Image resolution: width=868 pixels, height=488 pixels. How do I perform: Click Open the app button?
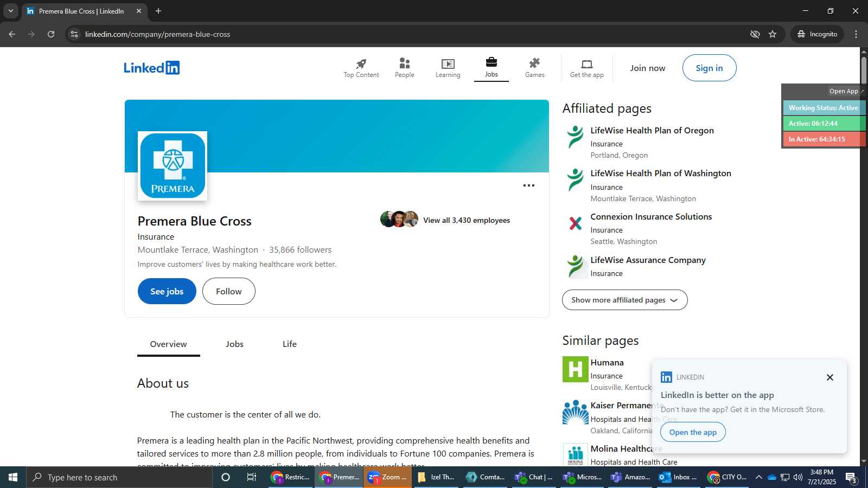point(693,432)
